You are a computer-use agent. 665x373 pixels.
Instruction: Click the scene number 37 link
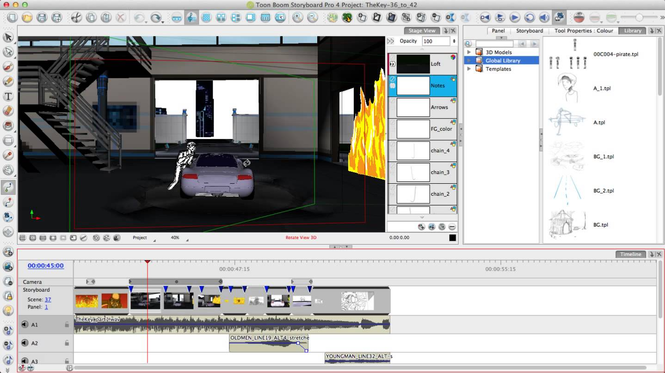(x=48, y=300)
